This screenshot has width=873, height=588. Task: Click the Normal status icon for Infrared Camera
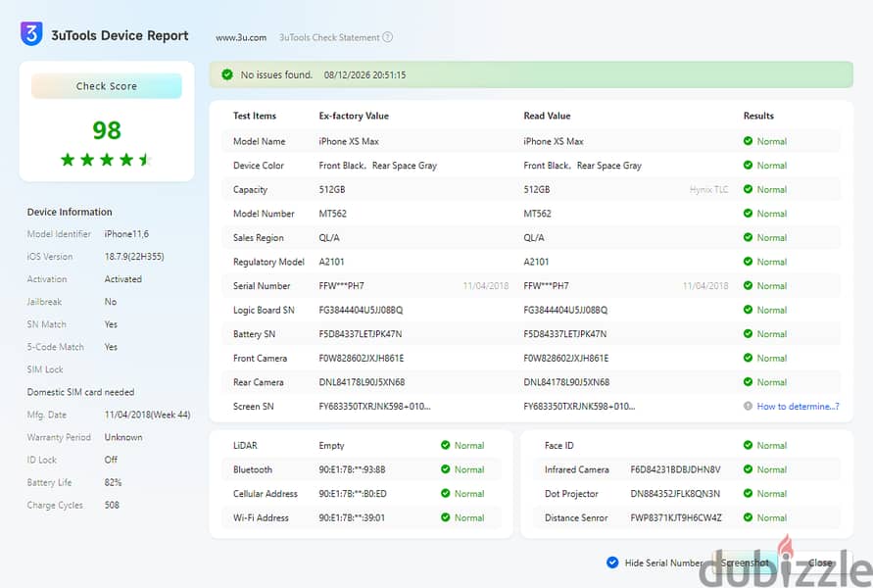pos(748,469)
